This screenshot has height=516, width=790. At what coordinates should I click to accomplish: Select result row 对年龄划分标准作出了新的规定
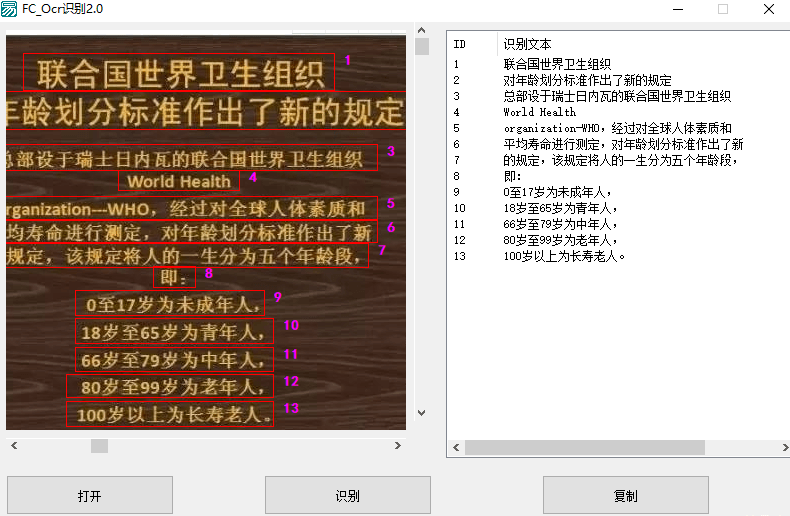coord(619,80)
